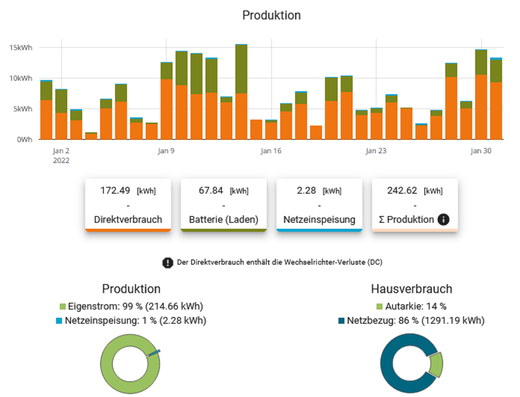The width and height of the screenshot is (520, 397).
Task: Click the Jan 16 axis label
Action: (271, 151)
